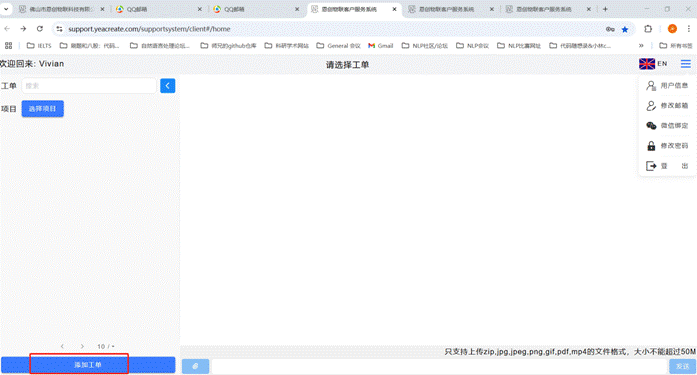This screenshot has height=375, width=697.
Task: Open the page size 10 dropdown
Action: click(106, 346)
